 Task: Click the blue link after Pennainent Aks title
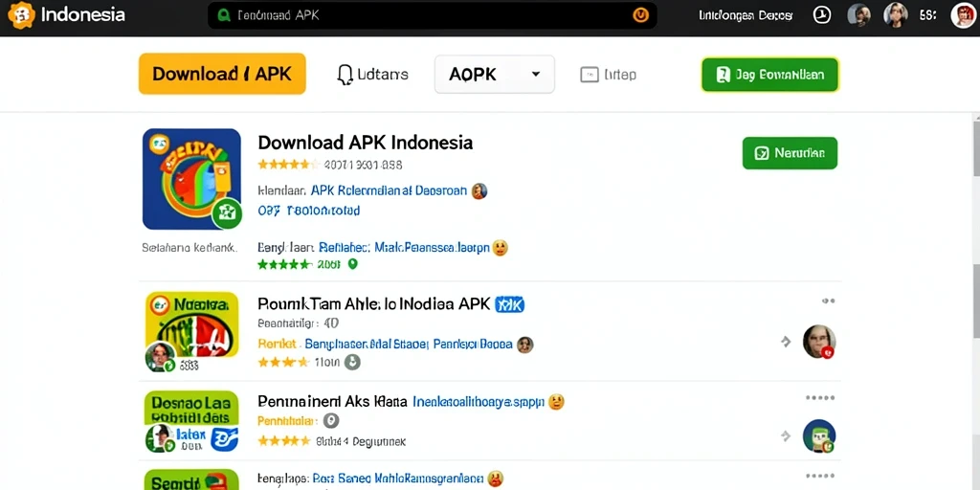tap(479, 401)
